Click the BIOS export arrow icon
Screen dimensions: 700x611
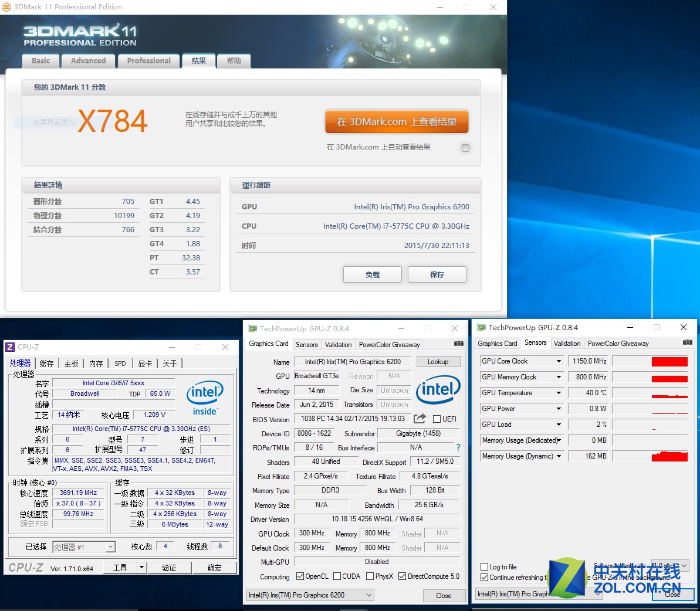(x=420, y=419)
